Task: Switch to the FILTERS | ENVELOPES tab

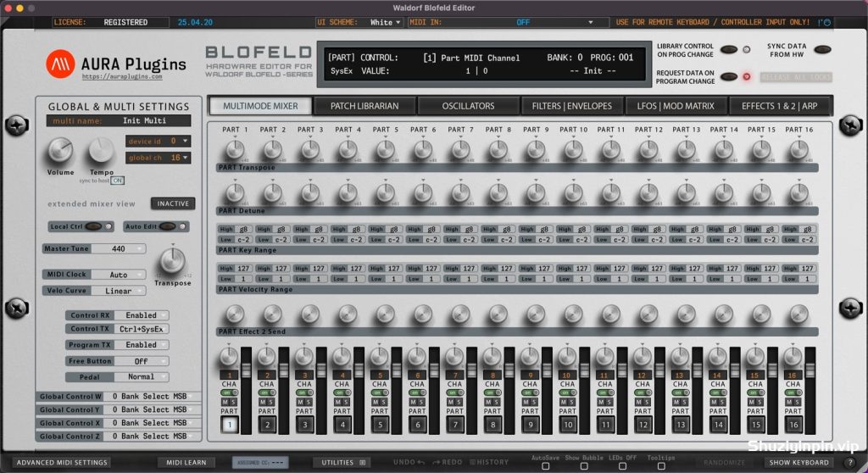Action: coord(572,106)
